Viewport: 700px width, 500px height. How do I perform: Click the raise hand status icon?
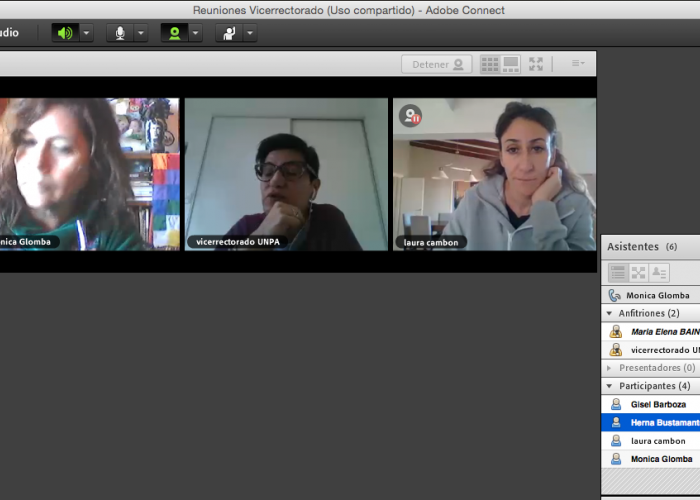coord(229,33)
